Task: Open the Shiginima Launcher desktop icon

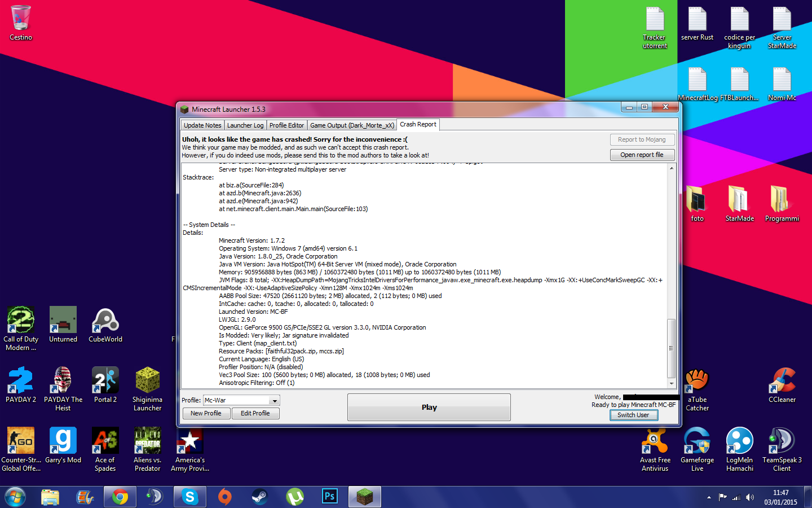Action: click(x=147, y=381)
